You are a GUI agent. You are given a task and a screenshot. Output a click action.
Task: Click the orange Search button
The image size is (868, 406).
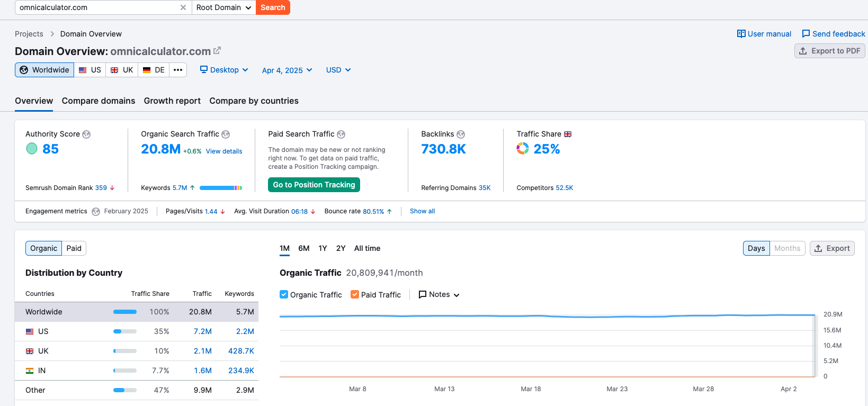pyautogui.click(x=273, y=7)
